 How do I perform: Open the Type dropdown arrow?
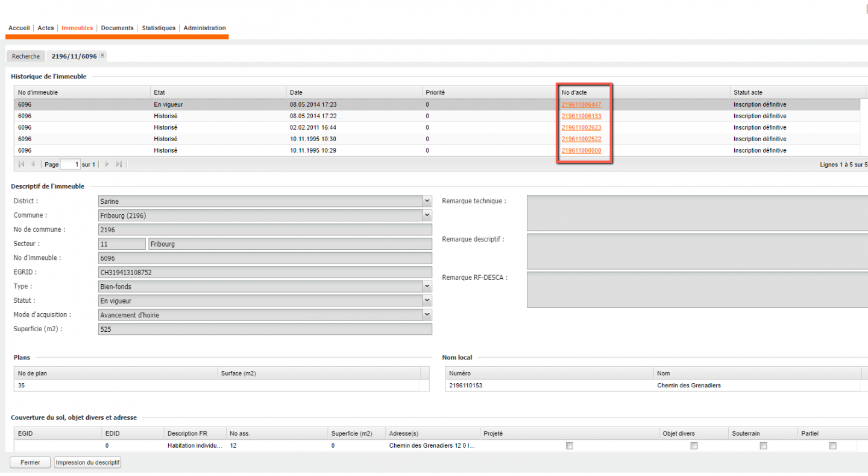(427, 286)
